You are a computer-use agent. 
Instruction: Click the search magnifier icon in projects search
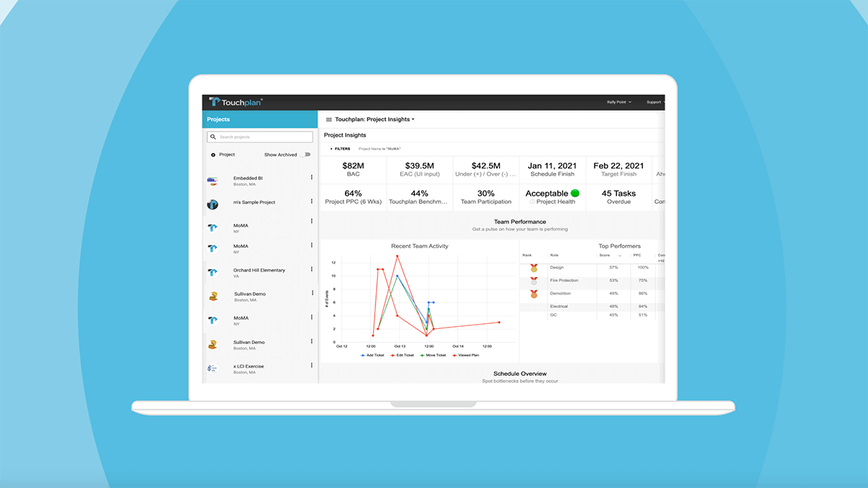[213, 137]
